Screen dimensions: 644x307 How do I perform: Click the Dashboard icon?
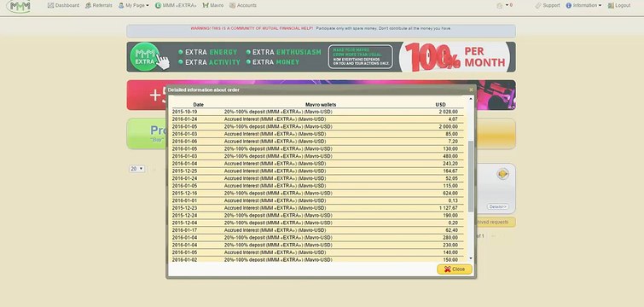50,5
